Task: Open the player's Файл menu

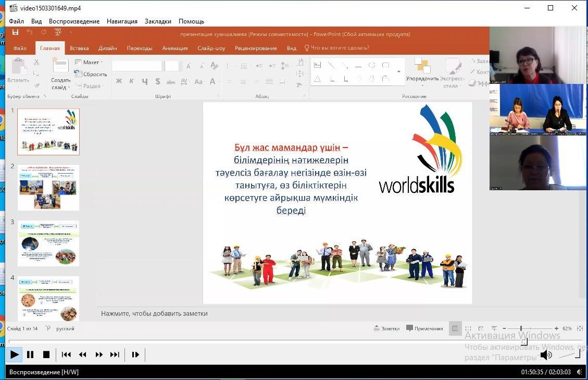Action: pos(17,21)
